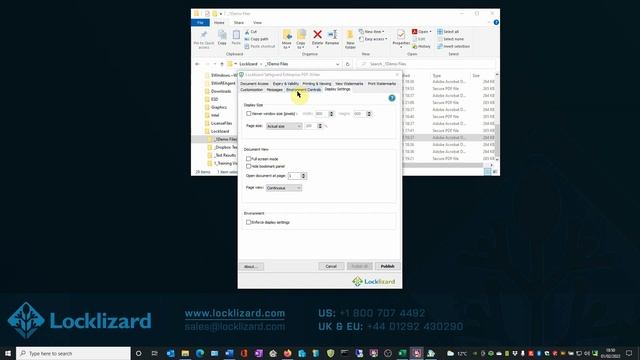Open the Print Watermarks tab
This screenshot has width=640, height=360.
pos(382,84)
